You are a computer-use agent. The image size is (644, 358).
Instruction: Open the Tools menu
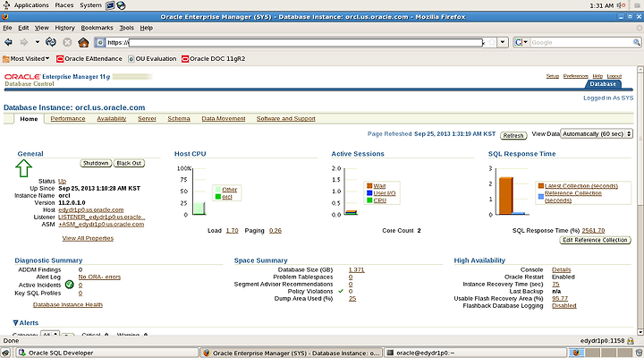pos(126,28)
